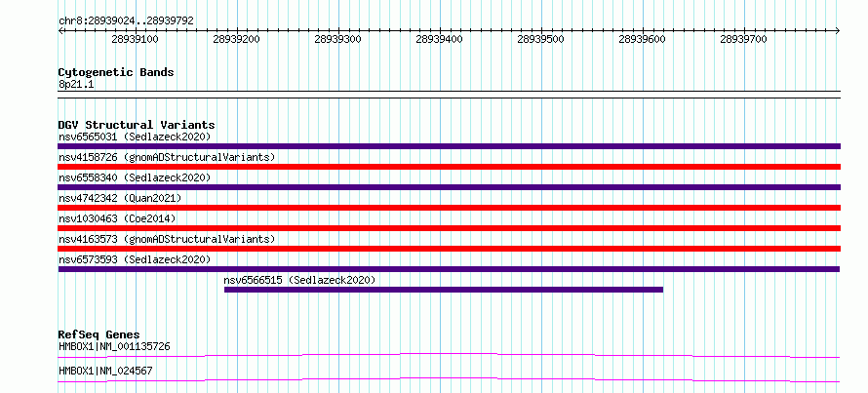The width and height of the screenshot is (868, 393).
Task: Click ruler position 28939500
Action: [540, 39]
